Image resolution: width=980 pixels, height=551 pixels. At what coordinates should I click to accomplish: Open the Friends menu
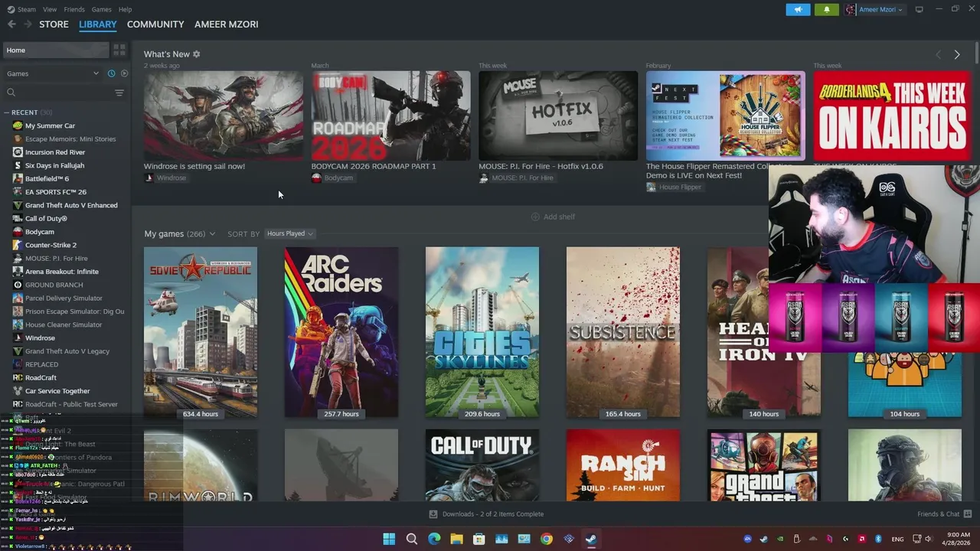pos(74,9)
